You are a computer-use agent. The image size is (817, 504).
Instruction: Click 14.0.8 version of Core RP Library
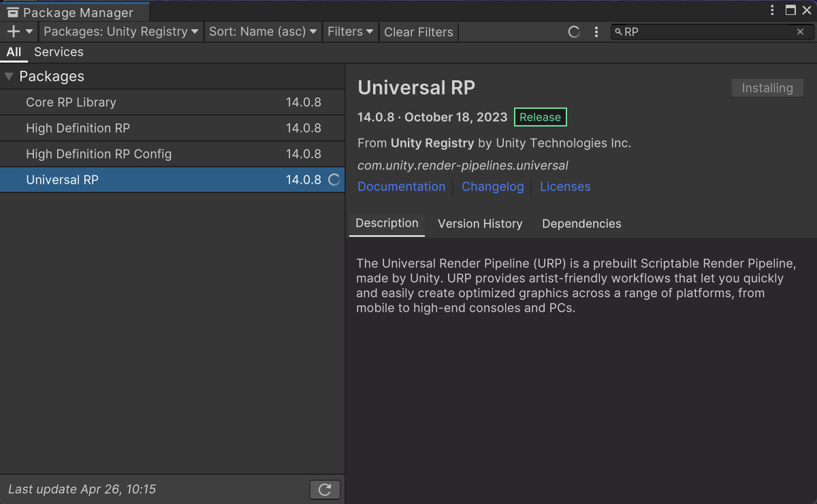click(x=304, y=103)
